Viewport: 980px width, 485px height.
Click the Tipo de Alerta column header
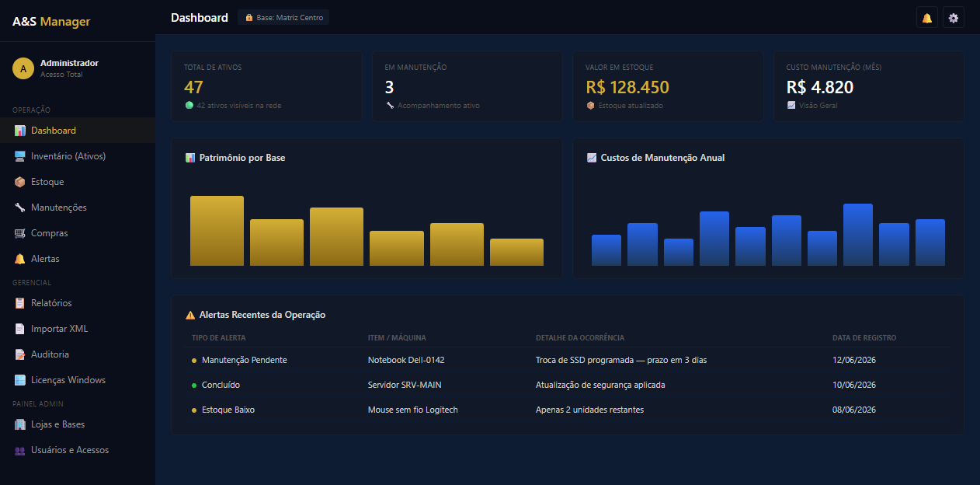[x=219, y=338]
